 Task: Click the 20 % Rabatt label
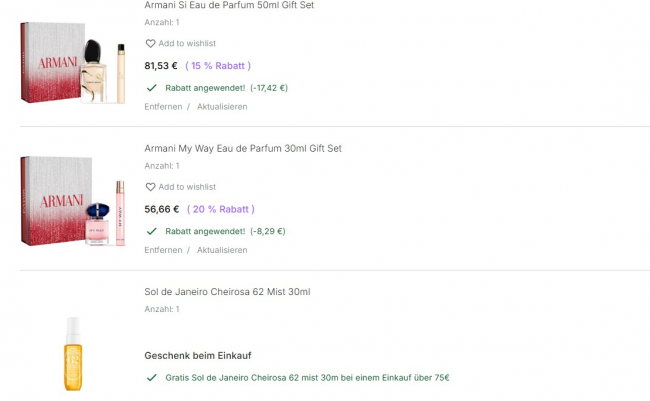pos(221,209)
